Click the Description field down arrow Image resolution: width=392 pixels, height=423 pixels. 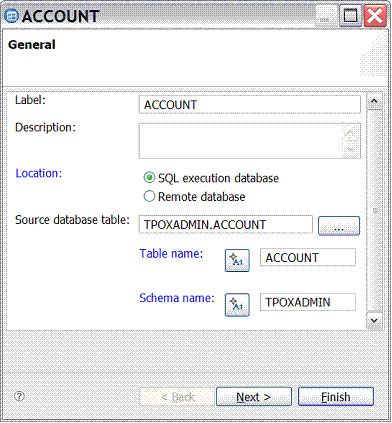click(350, 149)
